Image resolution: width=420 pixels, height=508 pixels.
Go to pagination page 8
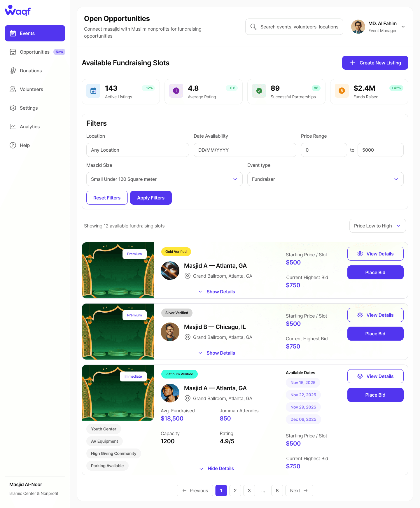(x=277, y=491)
